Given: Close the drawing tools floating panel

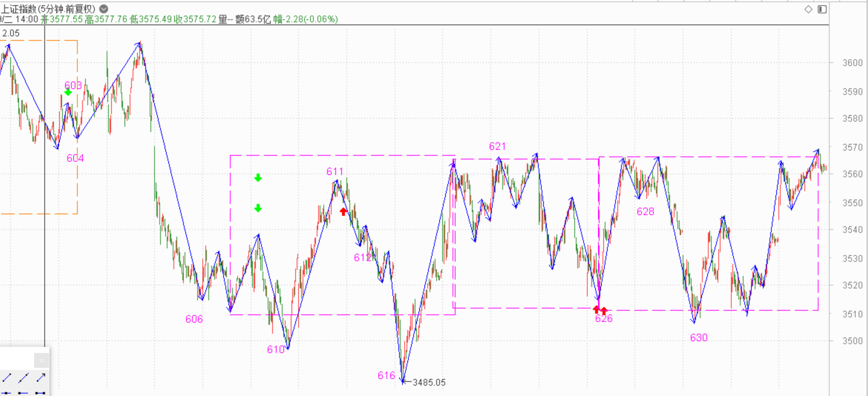Looking at the screenshot, I should click(42, 360).
